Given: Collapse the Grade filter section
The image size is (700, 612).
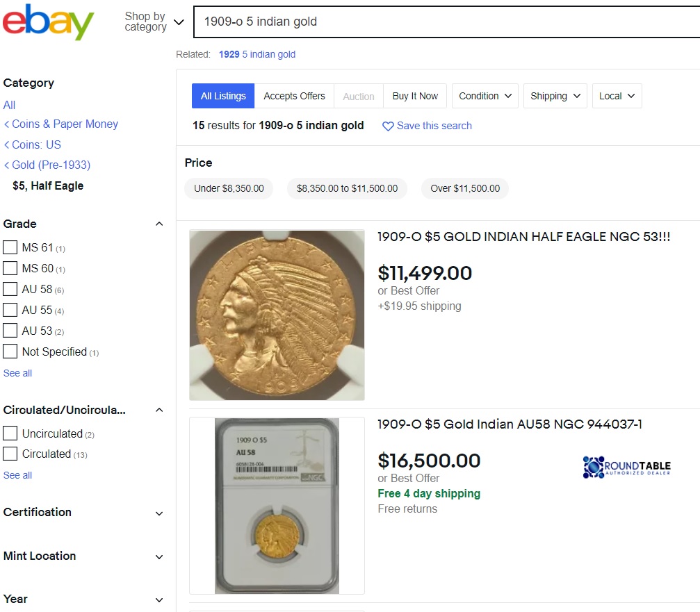Looking at the screenshot, I should point(159,224).
